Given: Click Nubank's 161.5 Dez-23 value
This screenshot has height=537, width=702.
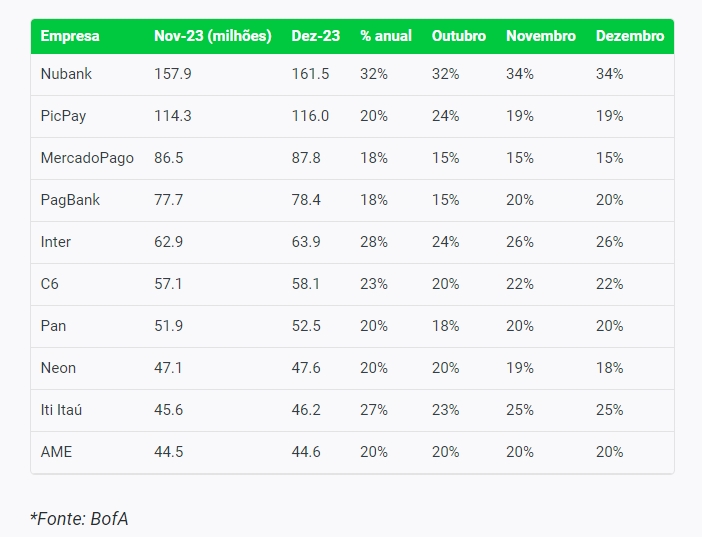Looking at the screenshot, I should click(310, 74).
